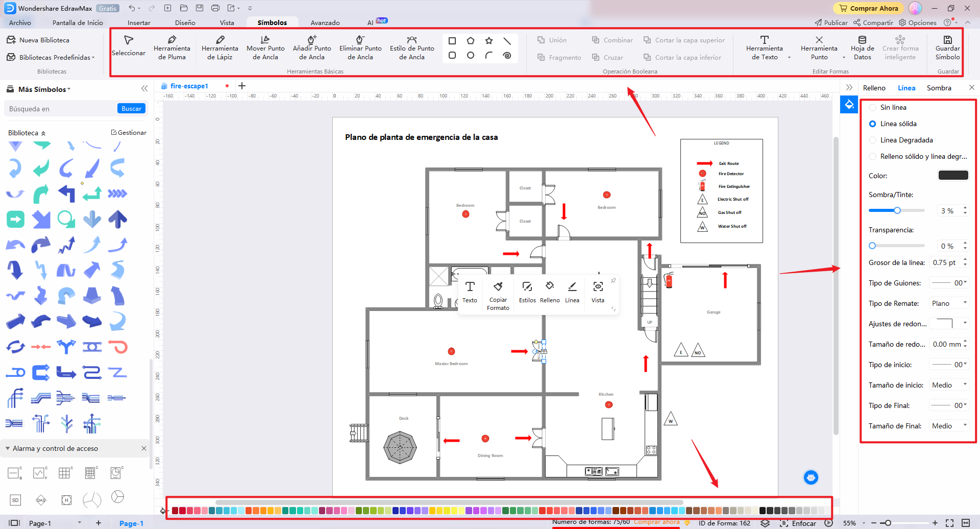
Task: Select Relleno sólido y línea degradada option
Action: (873, 157)
